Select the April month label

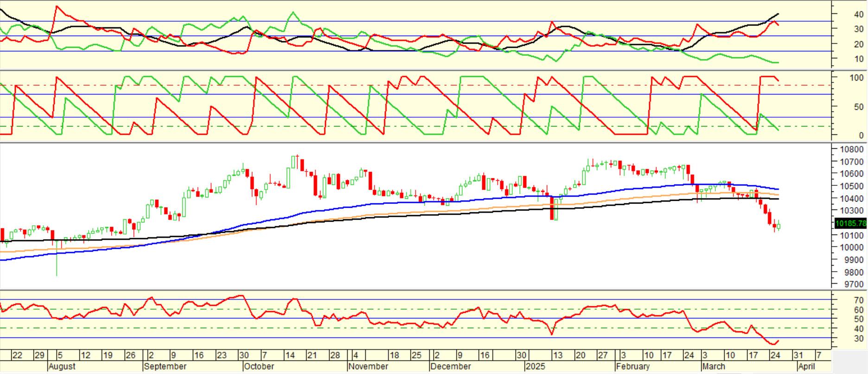point(807,366)
